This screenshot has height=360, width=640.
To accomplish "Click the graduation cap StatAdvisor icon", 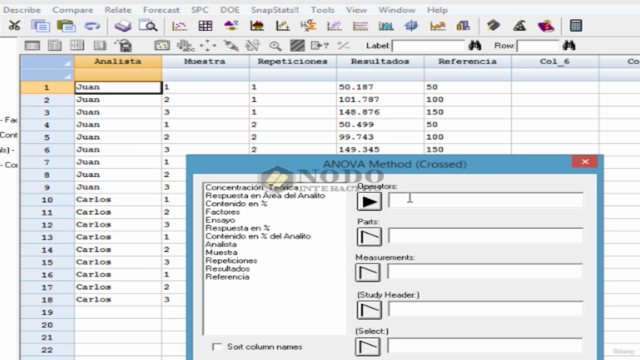I will tap(493, 26).
